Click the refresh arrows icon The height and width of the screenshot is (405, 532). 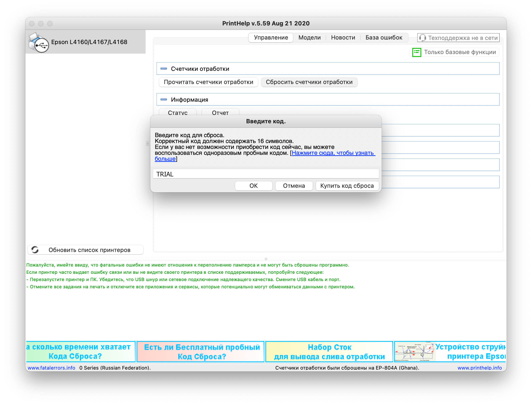(35, 250)
